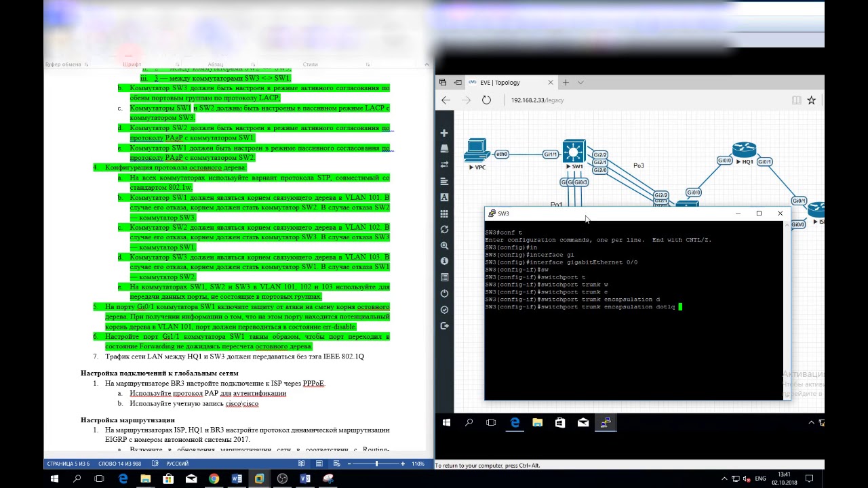
Task: Refresh topology using EVE sidebar icon
Action: 444,230
